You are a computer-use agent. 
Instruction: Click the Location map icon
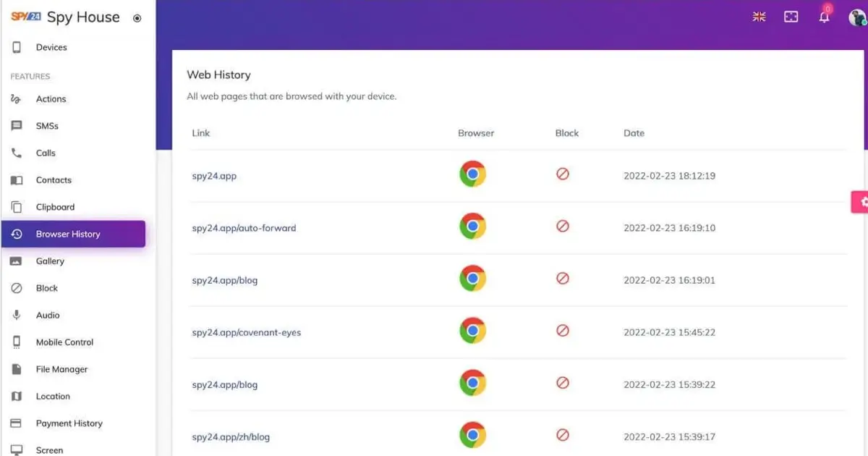pos(17,397)
